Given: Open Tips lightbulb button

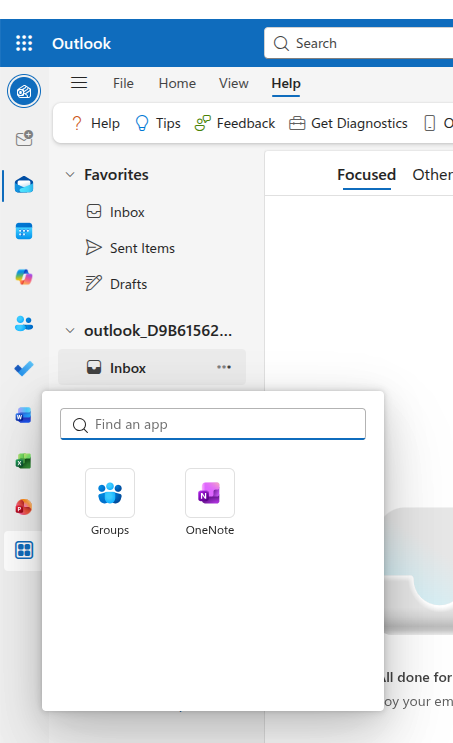Looking at the screenshot, I should pyautogui.click(x=158, y=123).
